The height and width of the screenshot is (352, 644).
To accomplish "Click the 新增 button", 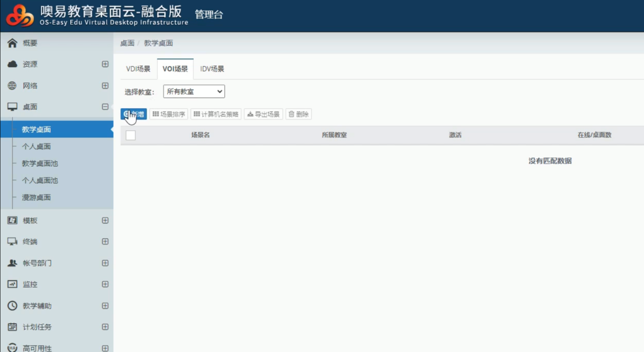I will tap(133, 115).
